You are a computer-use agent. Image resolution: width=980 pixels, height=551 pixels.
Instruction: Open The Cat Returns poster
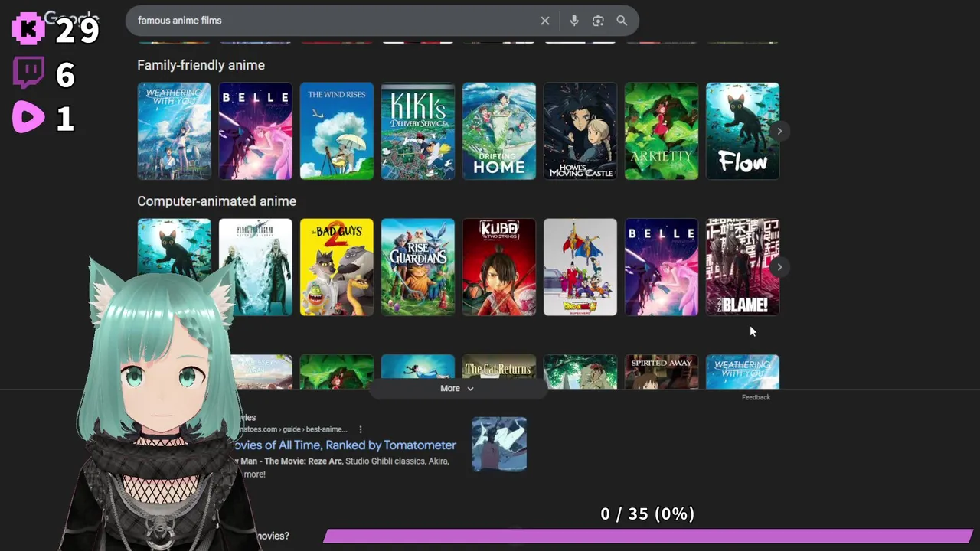click(x=498, y=367)
